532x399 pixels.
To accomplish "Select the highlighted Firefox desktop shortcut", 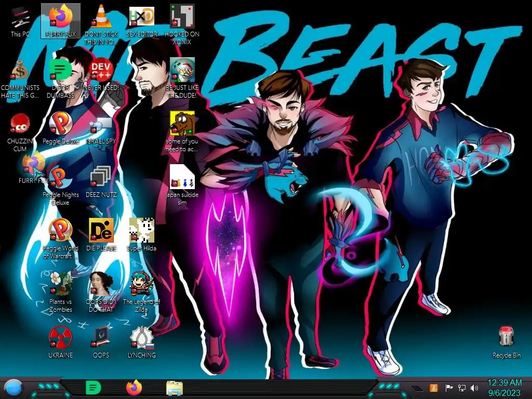I will 61,21.
